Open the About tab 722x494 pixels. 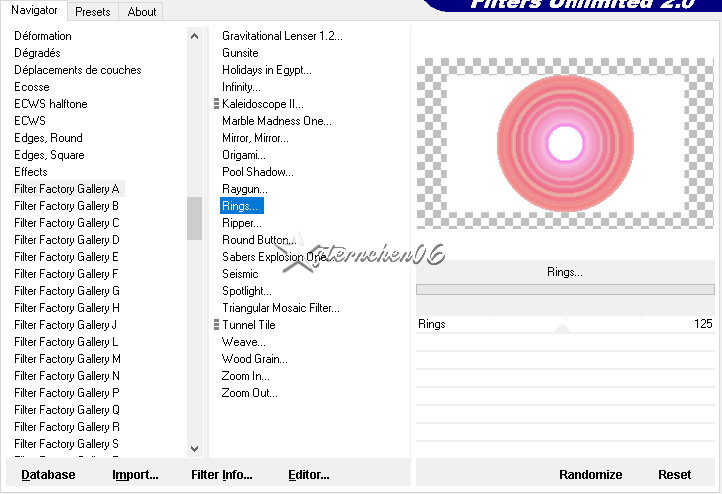(142, 12)
